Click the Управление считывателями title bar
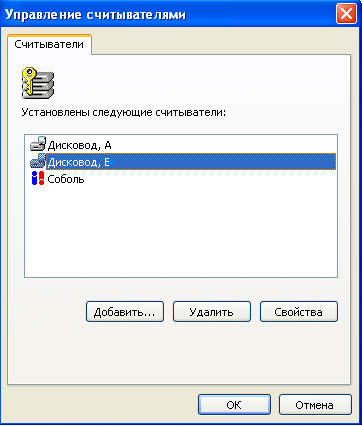This screenshot has height=426, width=362. tap(167, 14)
